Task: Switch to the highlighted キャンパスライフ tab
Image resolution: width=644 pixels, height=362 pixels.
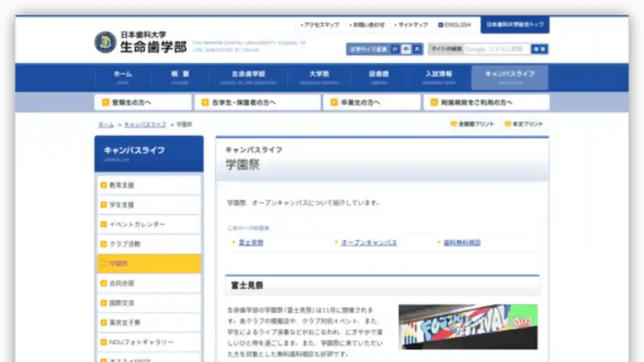Action: click(x=509, y=77)
